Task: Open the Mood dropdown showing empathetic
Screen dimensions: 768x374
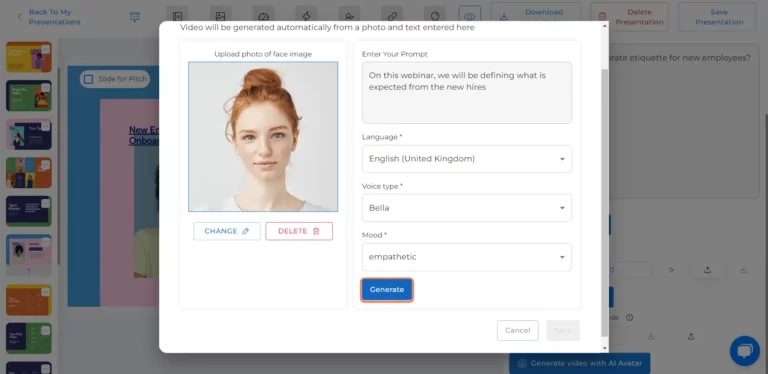Action: pos(467,257)
